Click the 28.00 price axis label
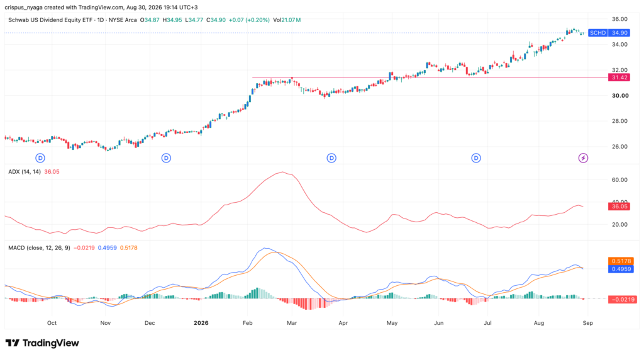 (619, 121)
